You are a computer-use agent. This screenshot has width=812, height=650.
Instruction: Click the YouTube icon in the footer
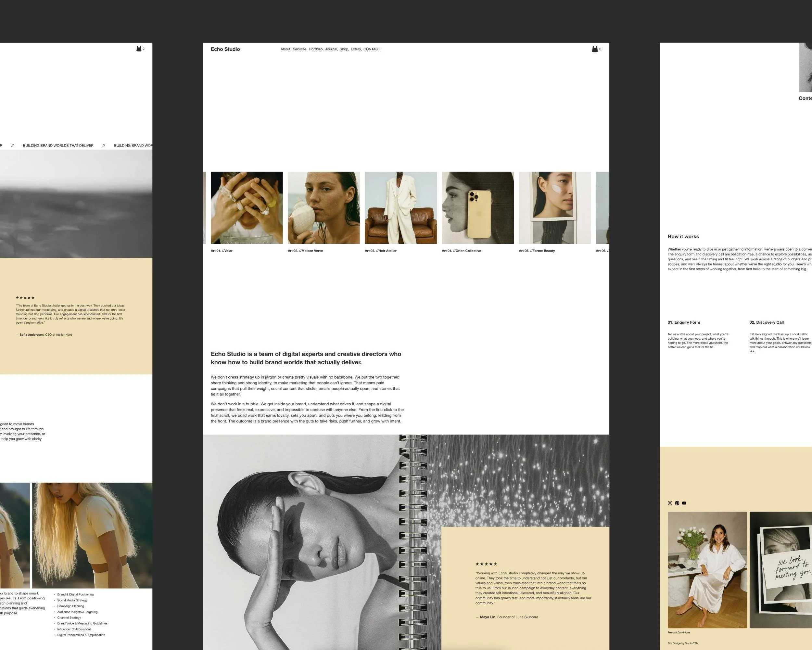pos(684,503)
